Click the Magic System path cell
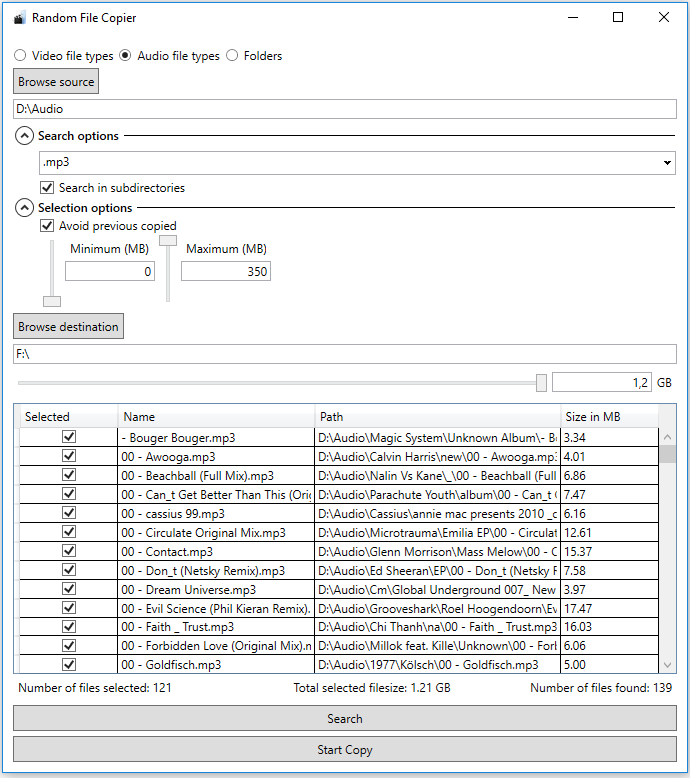Image resolution: width=690 pixels, height=778 pixels. pyautogui.click(x=438, y=438)
